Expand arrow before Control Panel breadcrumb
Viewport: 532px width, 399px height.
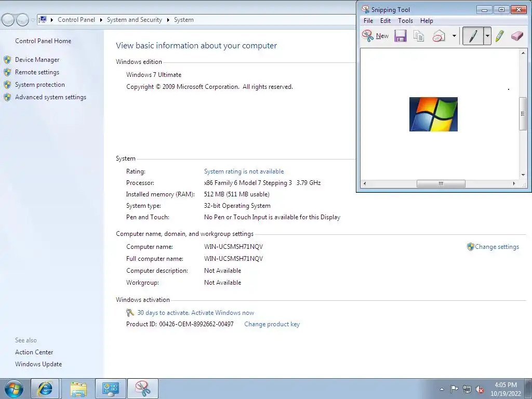click(x=52, y=20)
